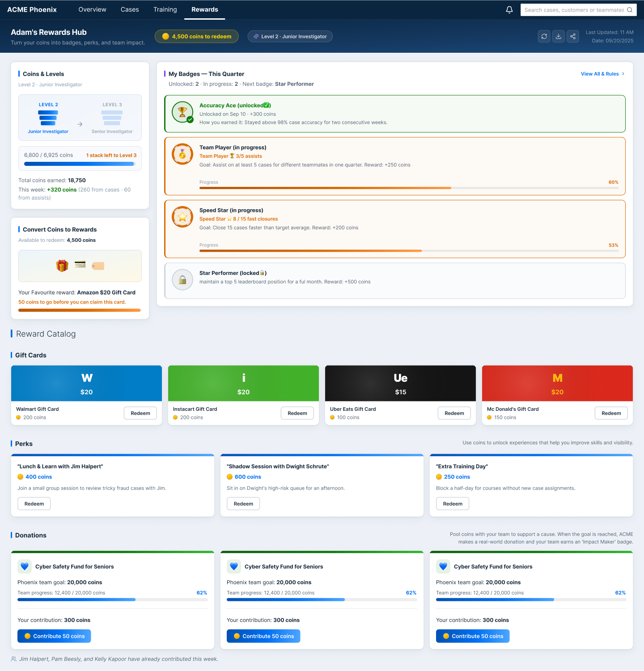Viewport: 644px width, 671px height.
Task: Redeem the Walmart Gift Card
Action: (x=140, y=413)
